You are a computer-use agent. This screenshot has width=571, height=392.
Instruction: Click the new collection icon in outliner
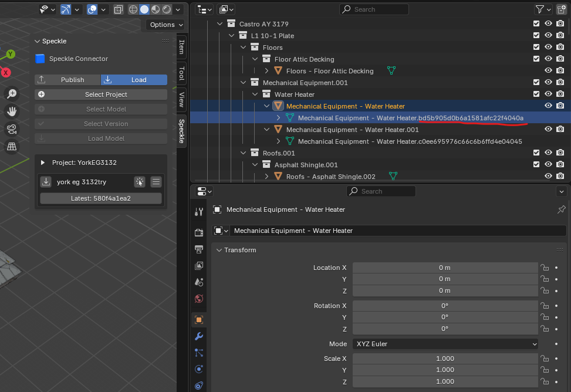point(562,9)
